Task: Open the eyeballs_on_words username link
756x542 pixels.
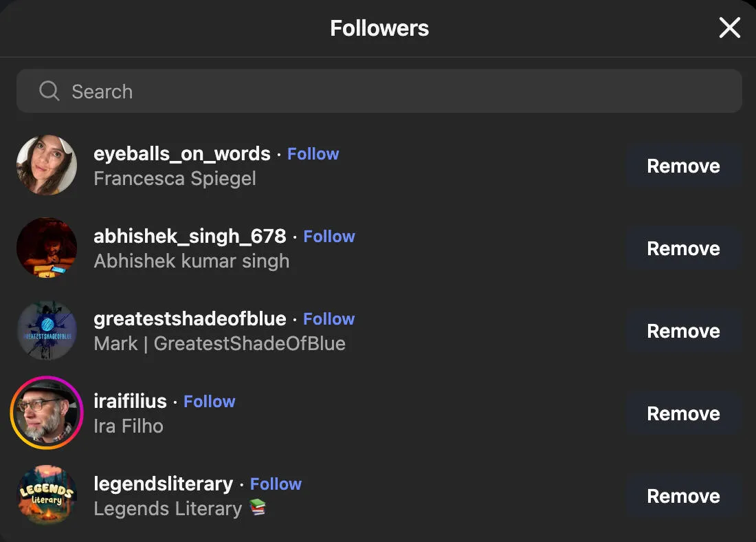Action: point(181,154)
